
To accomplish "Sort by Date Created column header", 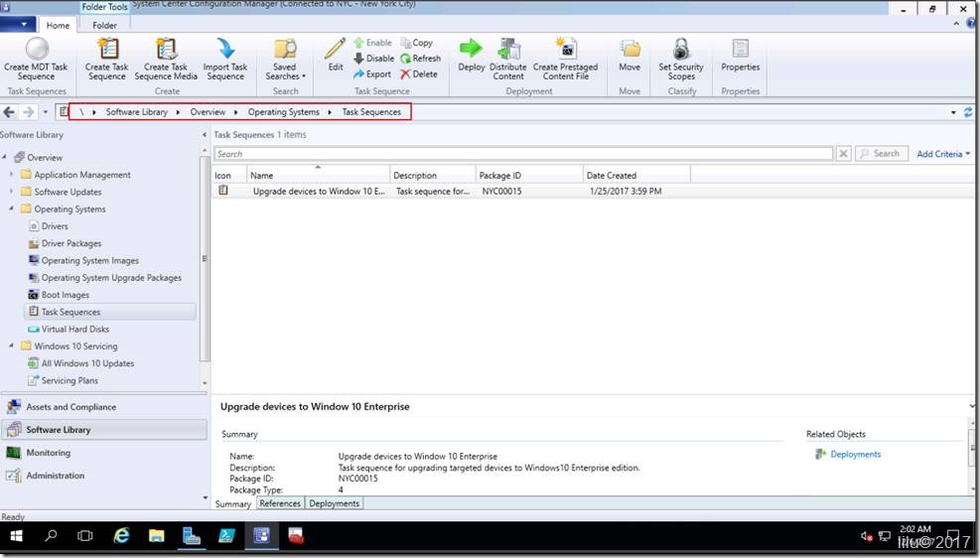I will point(636,175).
